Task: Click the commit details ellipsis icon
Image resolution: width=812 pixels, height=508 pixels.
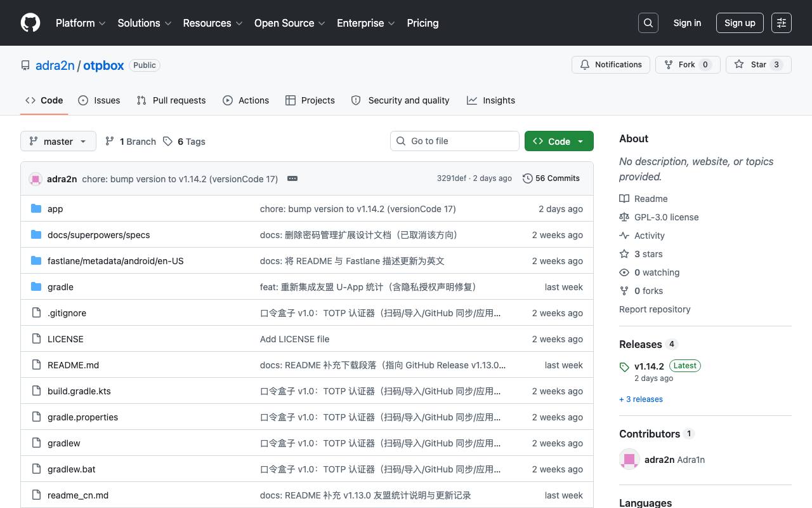Action: click(x=292, y=178)
